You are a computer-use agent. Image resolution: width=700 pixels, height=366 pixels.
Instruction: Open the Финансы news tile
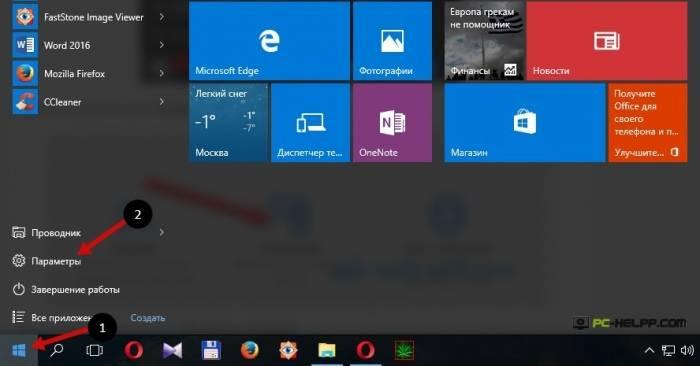tap(484, 41)
